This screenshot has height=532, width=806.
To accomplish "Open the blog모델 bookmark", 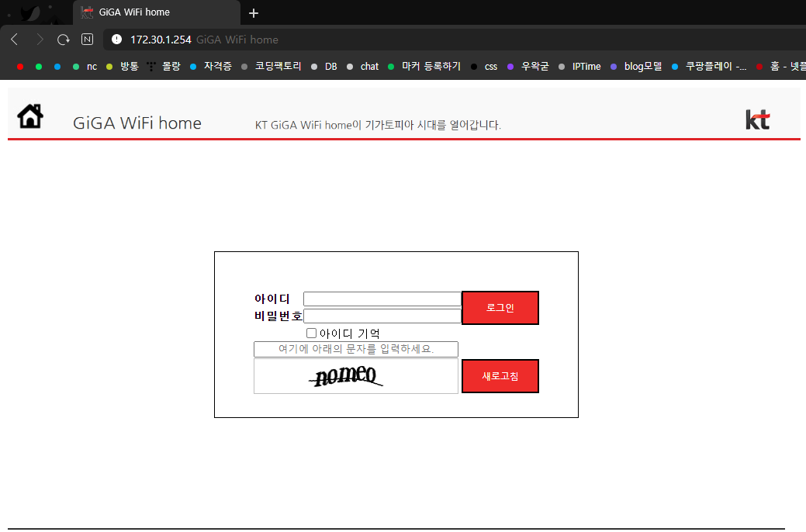I will click(x=636, y=67).
